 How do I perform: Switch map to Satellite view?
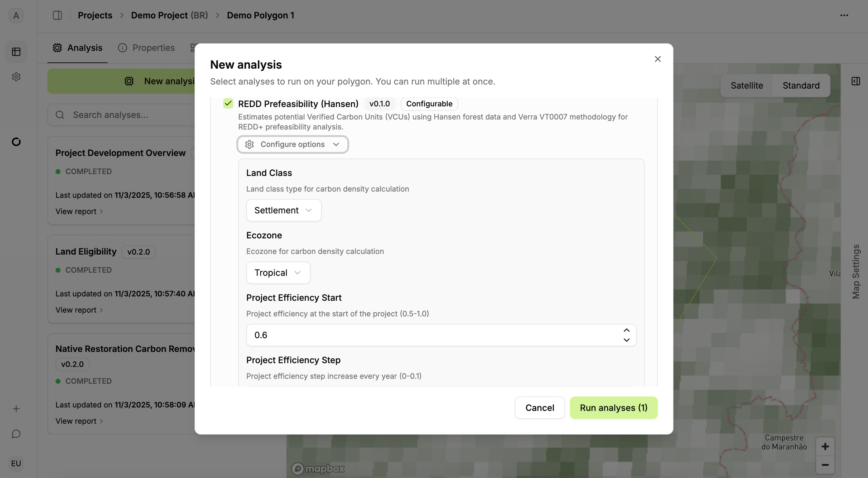[746, 85]
